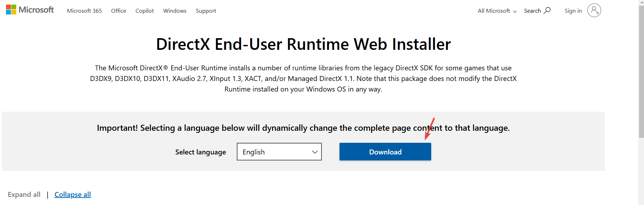Open the Microsoft 365 menu item
The width and height of the screenshot is (644, 205).
84,11
